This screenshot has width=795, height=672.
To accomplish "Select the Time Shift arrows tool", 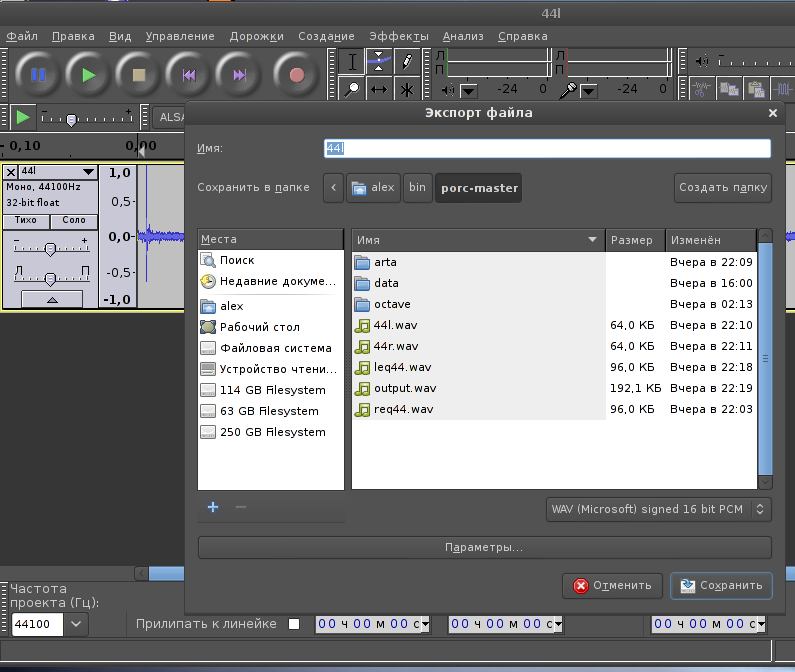I will point(379,89).
